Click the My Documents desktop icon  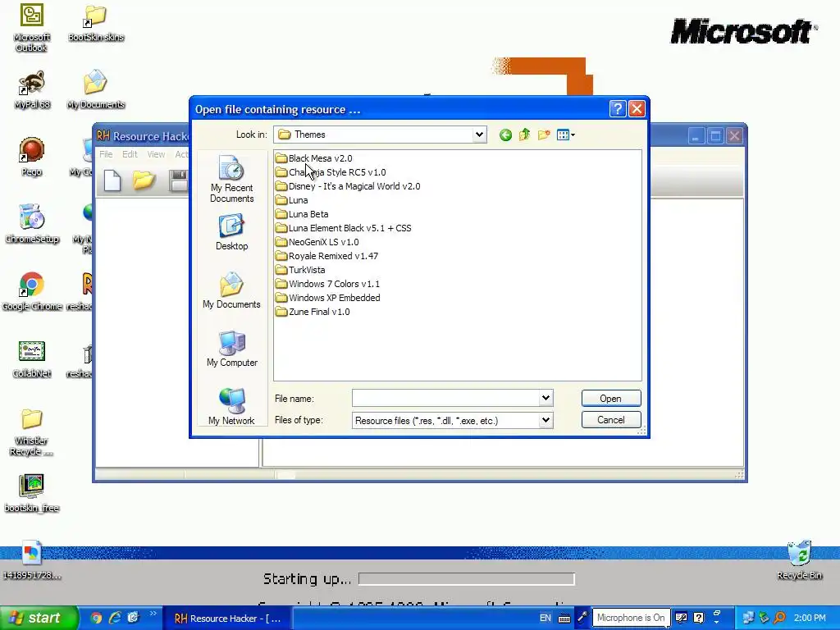tap(96, 89)
